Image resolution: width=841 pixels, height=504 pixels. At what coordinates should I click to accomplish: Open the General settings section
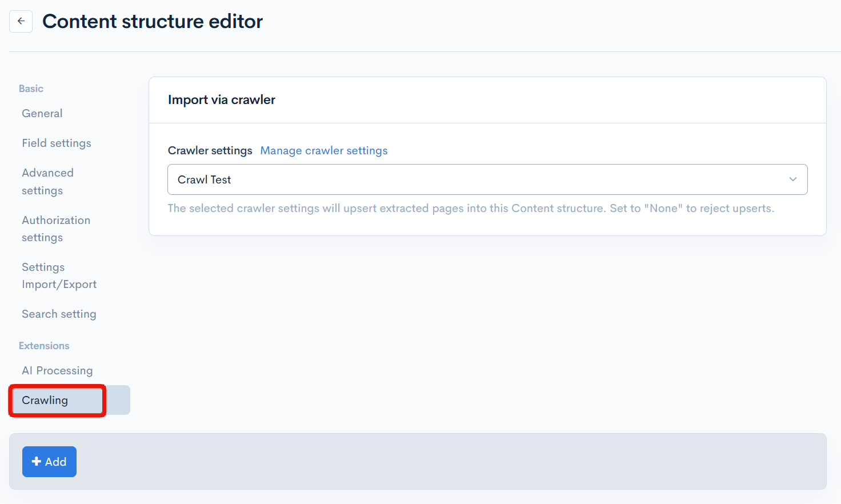tap(42, 113)
